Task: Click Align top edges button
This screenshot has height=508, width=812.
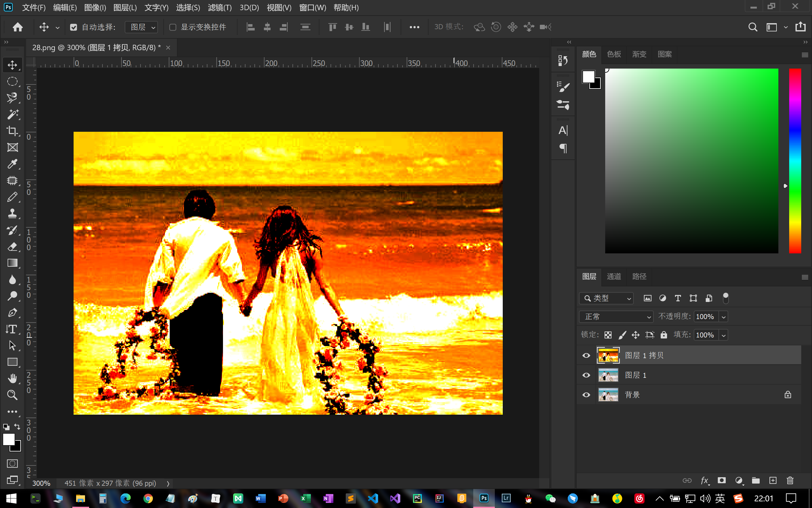Action: (332, 27)
